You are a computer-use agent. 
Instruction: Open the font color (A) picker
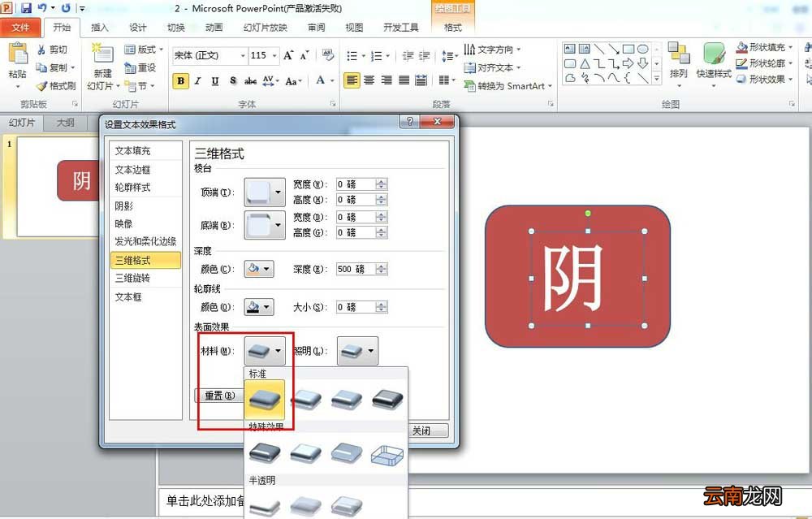[325, 80]
